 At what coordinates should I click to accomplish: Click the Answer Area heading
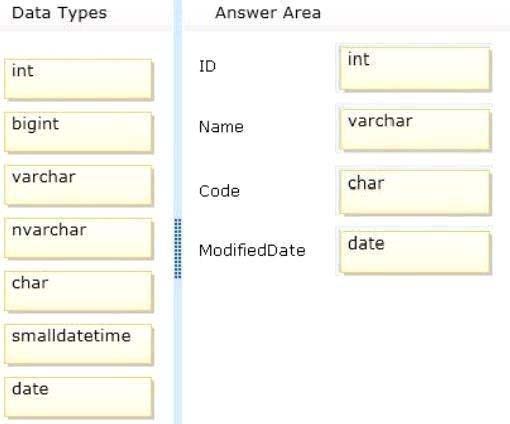coord(268,13)
